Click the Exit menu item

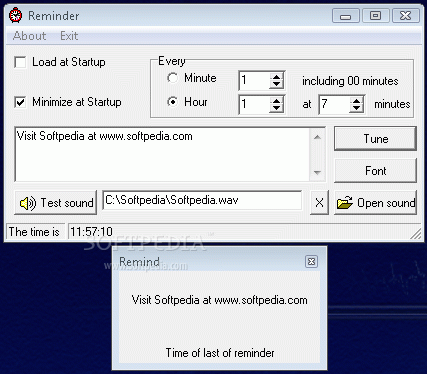tap(69, 36)
